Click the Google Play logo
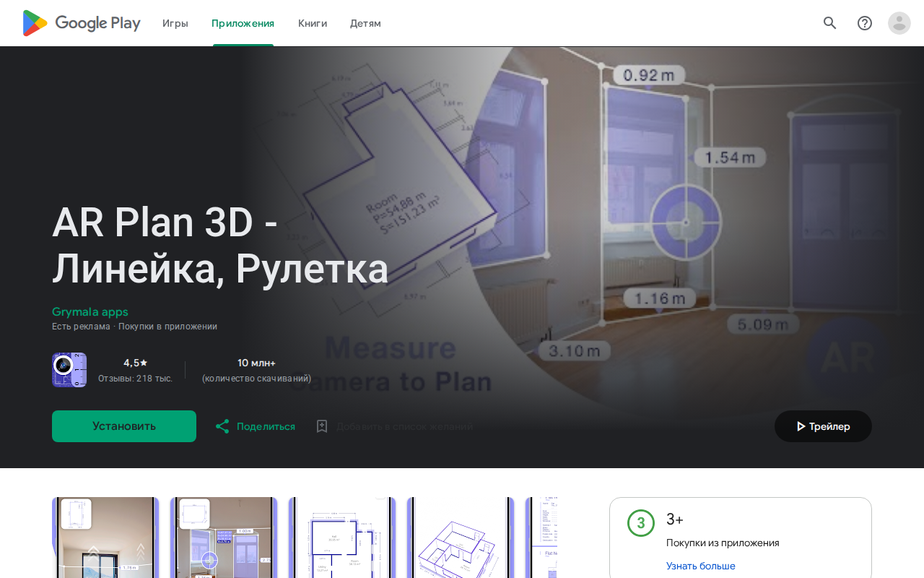The height and width of the screenshot is (578, 924). (82, 23)
